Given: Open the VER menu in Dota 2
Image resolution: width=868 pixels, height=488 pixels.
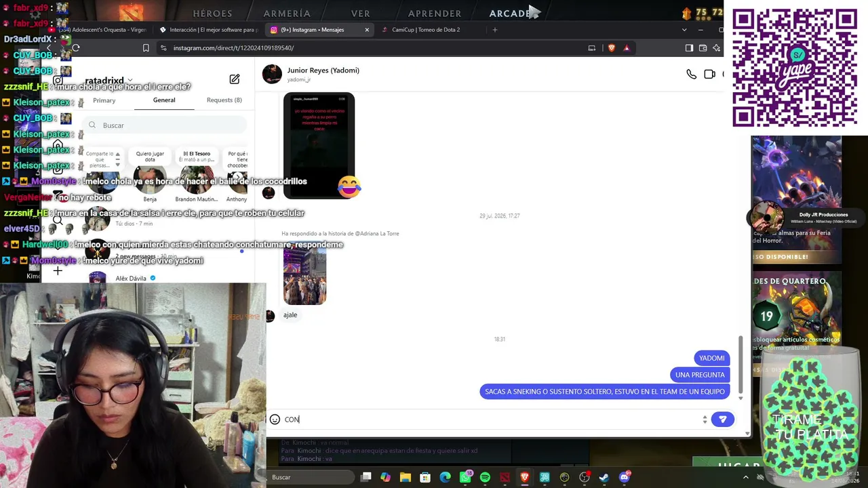Looking at the screenshot, I should [x=361, y=14].
